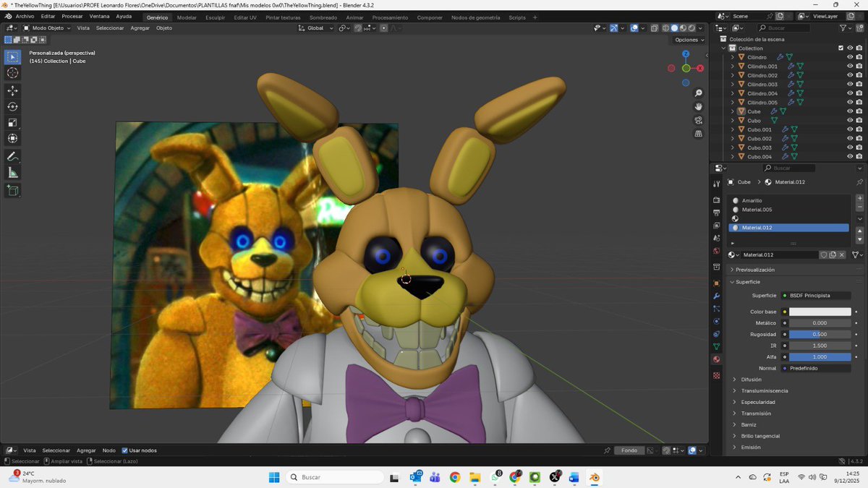The image size is (868, 488).
Task: Toggle the Usar nodos checkbox
Action: tap(124, 450)
